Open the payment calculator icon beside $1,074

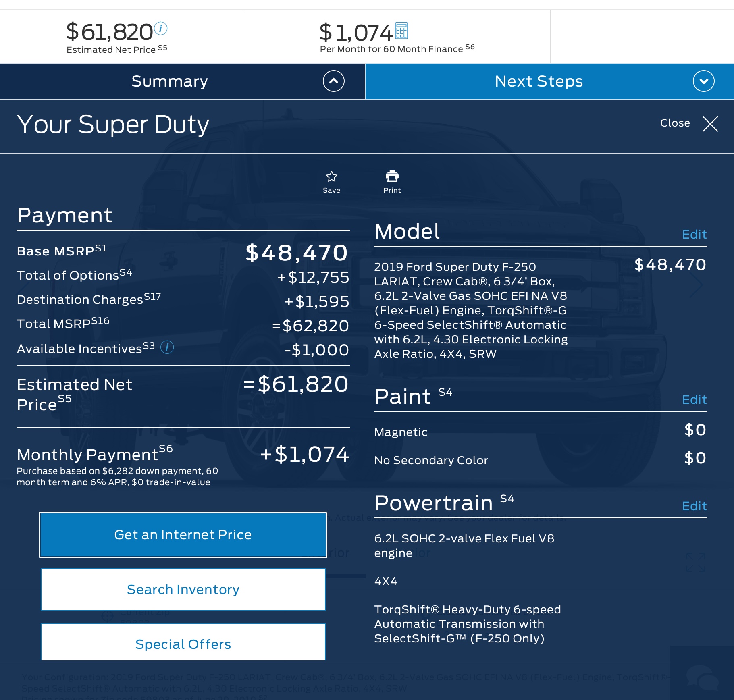(401, 31)
